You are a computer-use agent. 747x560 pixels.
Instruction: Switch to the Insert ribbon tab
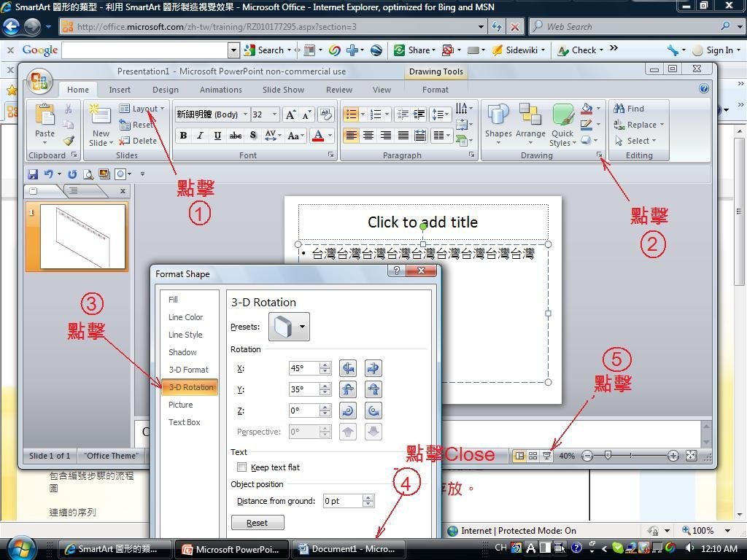pyautogui.click(x=120, y=90)
